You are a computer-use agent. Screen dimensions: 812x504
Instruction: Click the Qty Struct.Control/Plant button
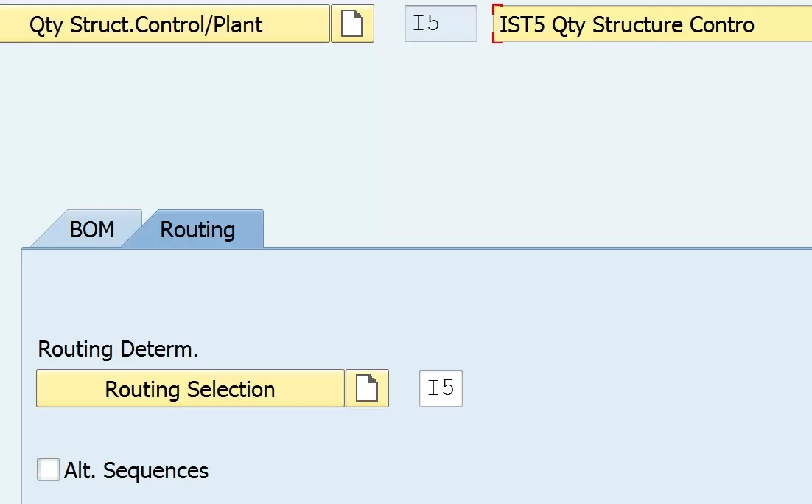click(164, 24)
